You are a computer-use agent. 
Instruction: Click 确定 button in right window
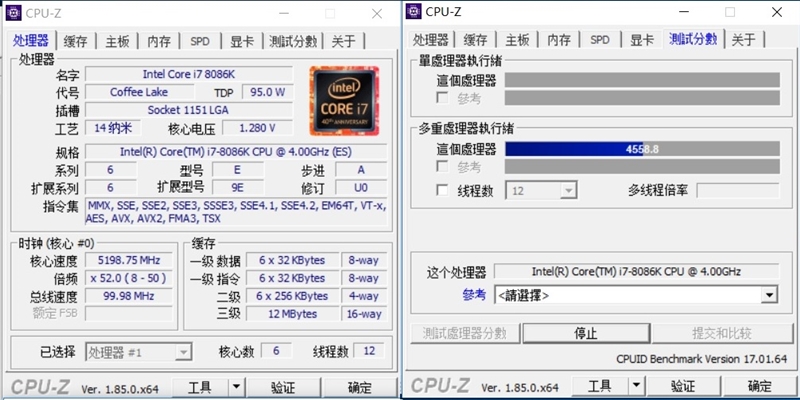click(x=760, y=386)
